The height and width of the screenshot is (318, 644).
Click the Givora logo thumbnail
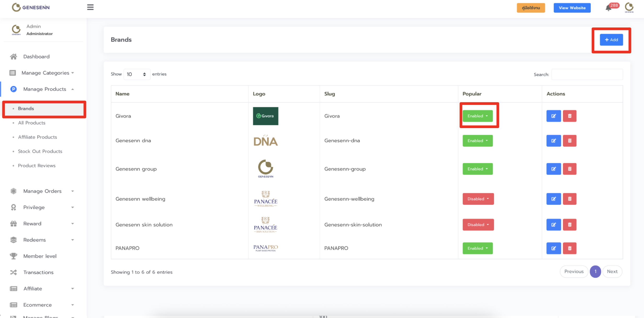pos(265,116)
